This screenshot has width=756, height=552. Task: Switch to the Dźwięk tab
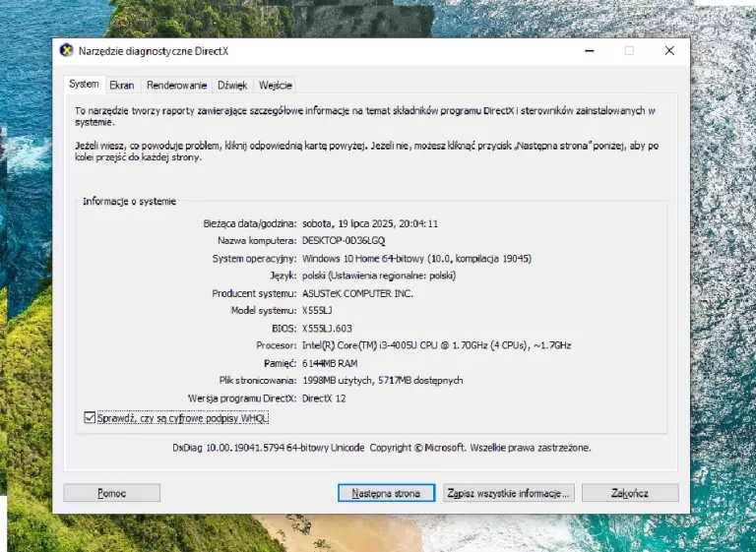[x=232, y=86]
